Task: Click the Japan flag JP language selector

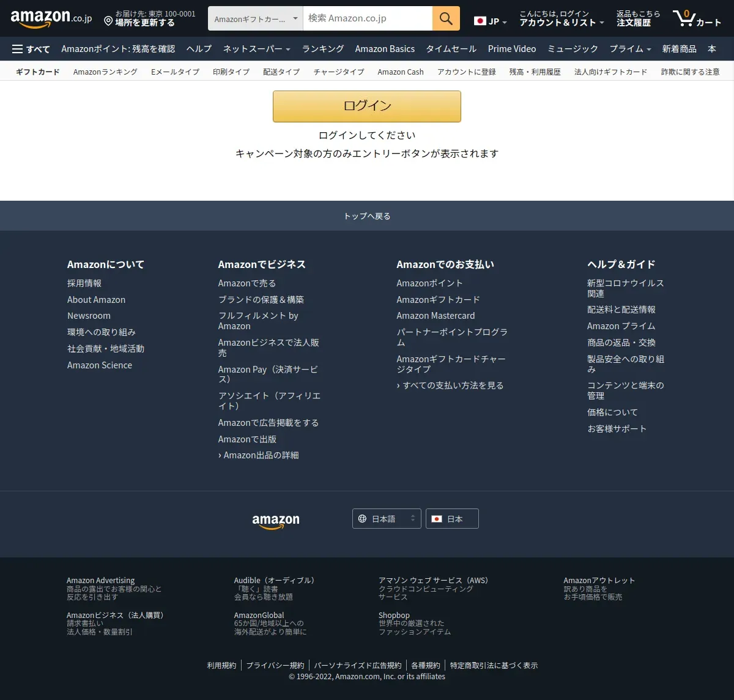Action: tap(491, 21)
